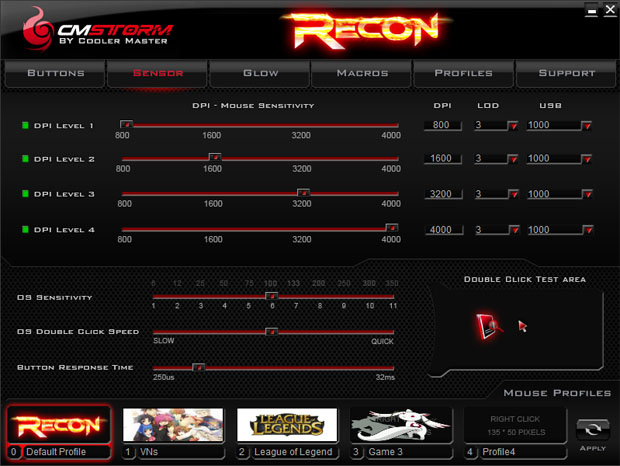Click the VNs profile name field

click(x=181, y=452)
